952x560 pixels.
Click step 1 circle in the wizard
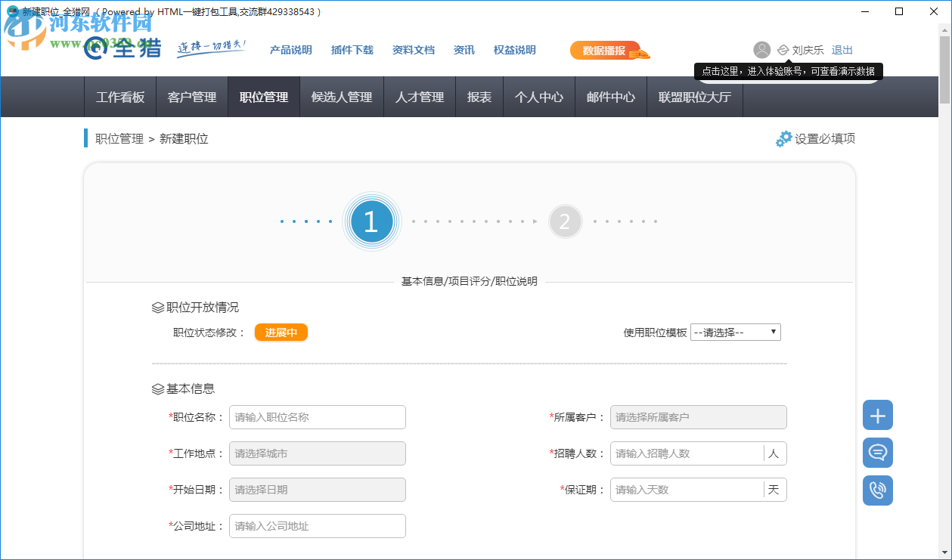pyautogui.click(x=371, y=221)
